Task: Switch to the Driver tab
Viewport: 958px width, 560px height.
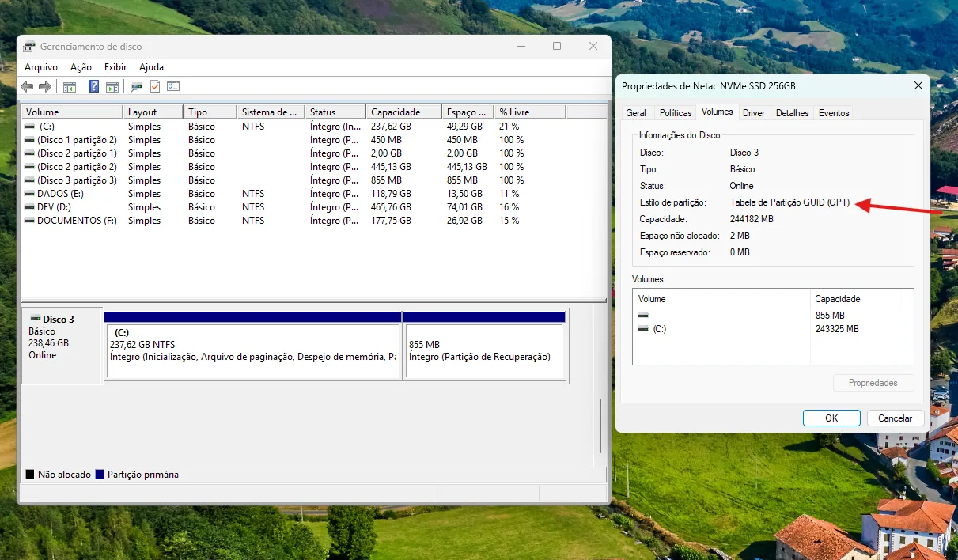Action: click(754, 113)
